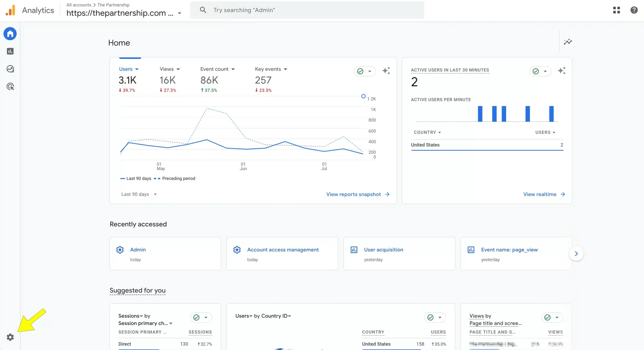The width and height of the screenshot is (644, 350).
Task: Click the insights sparkle icon on the active users card
Action: click(x=562, y=71)
